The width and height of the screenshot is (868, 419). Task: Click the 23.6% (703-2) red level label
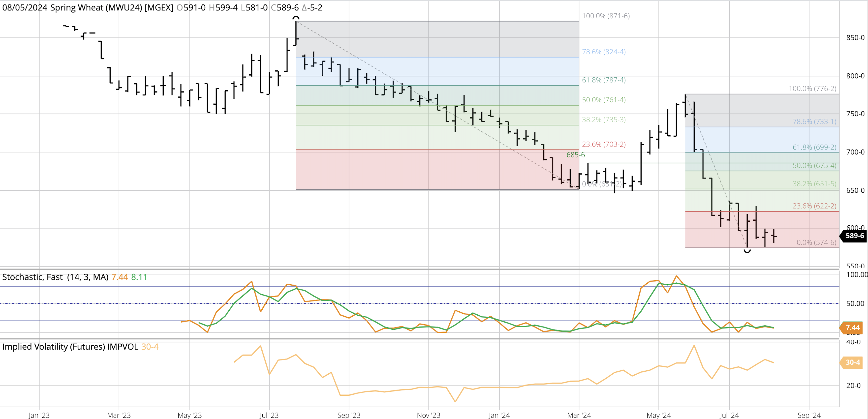603,144
